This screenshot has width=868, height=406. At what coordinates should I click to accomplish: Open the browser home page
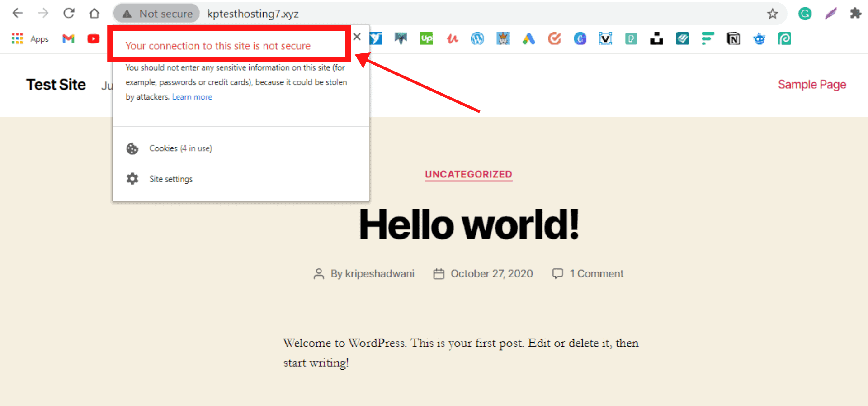94,13
